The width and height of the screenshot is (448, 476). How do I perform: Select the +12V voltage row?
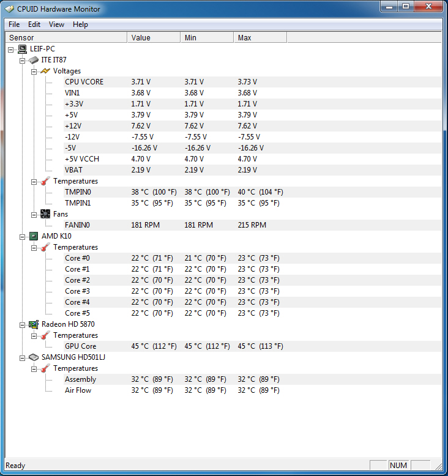tap(252, 126)
